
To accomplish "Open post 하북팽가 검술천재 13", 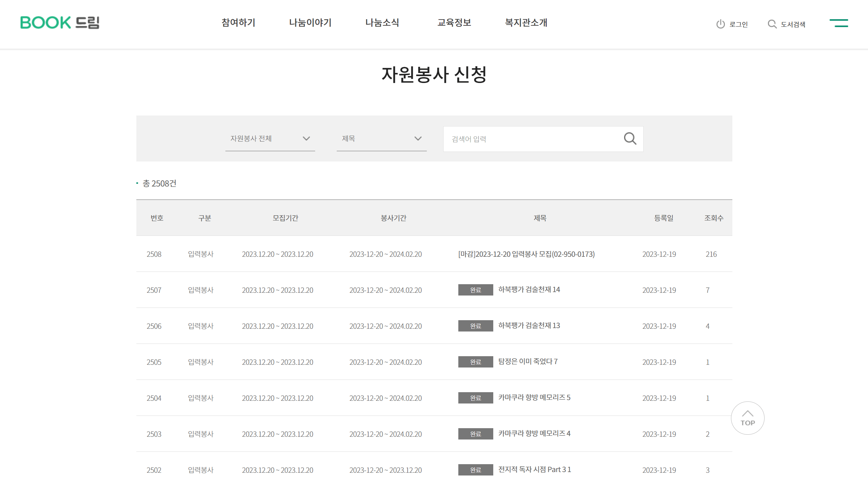I will pos(529,326).
